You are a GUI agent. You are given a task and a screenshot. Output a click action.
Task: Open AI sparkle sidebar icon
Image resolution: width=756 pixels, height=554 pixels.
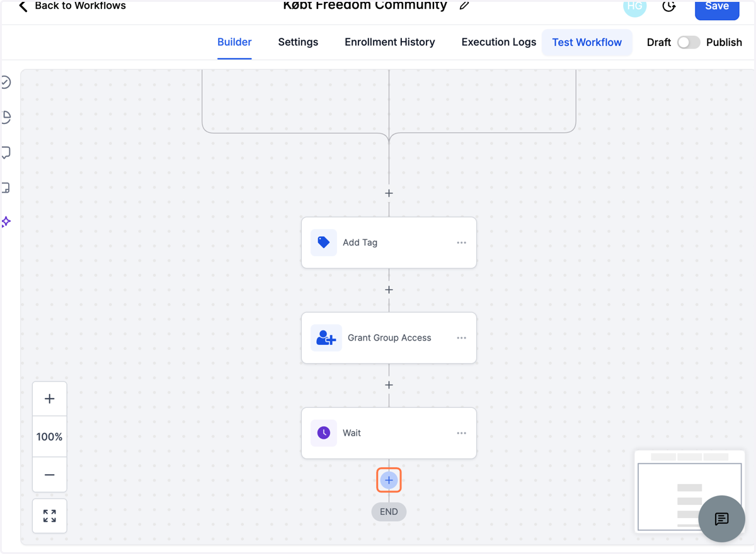(6, 222)
